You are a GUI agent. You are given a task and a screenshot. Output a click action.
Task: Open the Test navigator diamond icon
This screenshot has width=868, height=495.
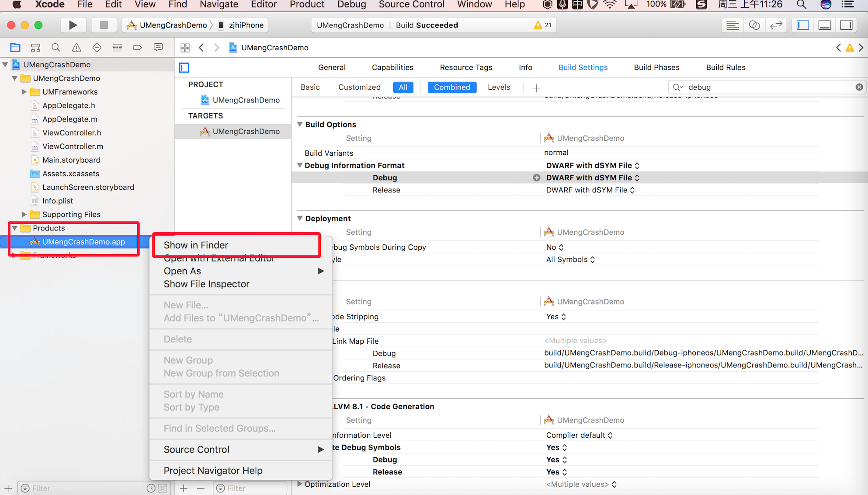coord(97,48)
